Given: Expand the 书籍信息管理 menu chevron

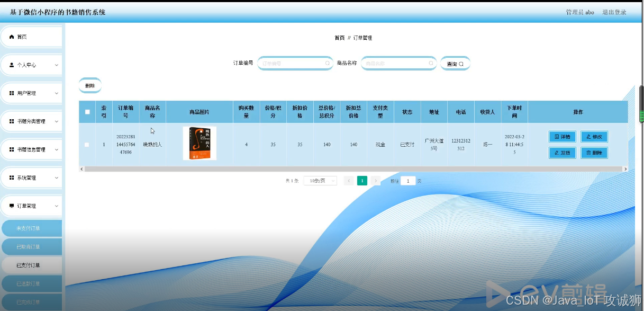Looking at the screenshot, I should 57,149.
